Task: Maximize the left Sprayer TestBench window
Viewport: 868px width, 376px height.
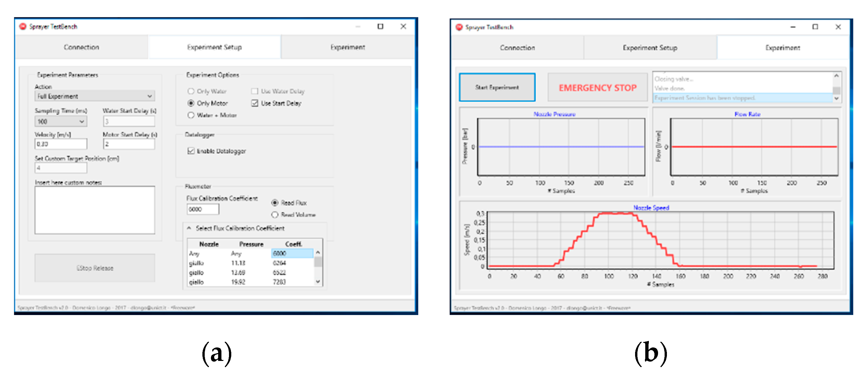Action: point(381,27)
